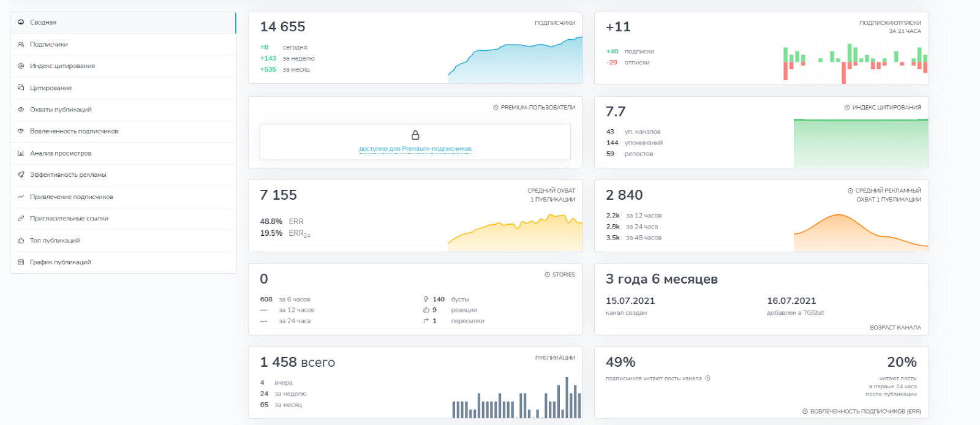Click the Сводная sidebar icon
Image resolution: width=980 pixels, height=425 pixels.
(21, 22)
